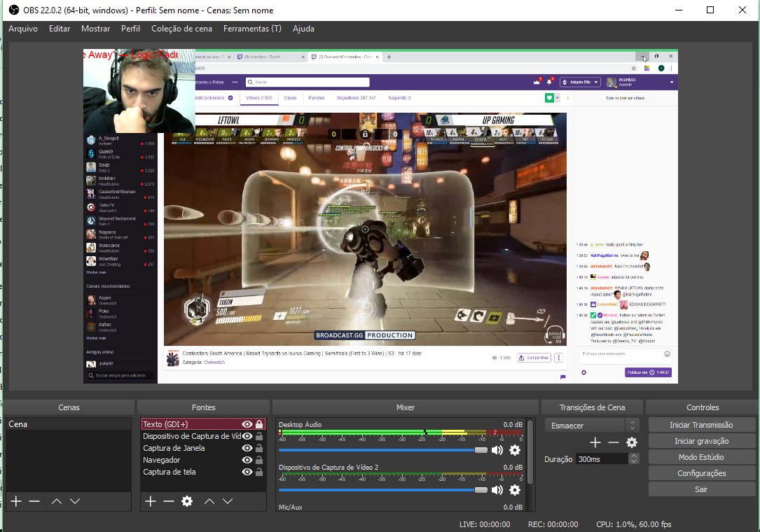The height and width of the screenshot is (532, 760).
Task: Open Configurações
Action: 701,473
